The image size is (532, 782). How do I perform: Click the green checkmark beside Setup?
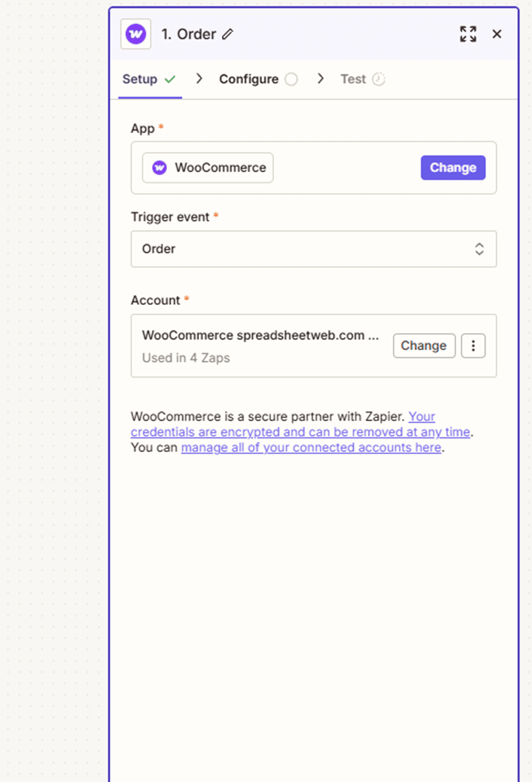[170, 79]
